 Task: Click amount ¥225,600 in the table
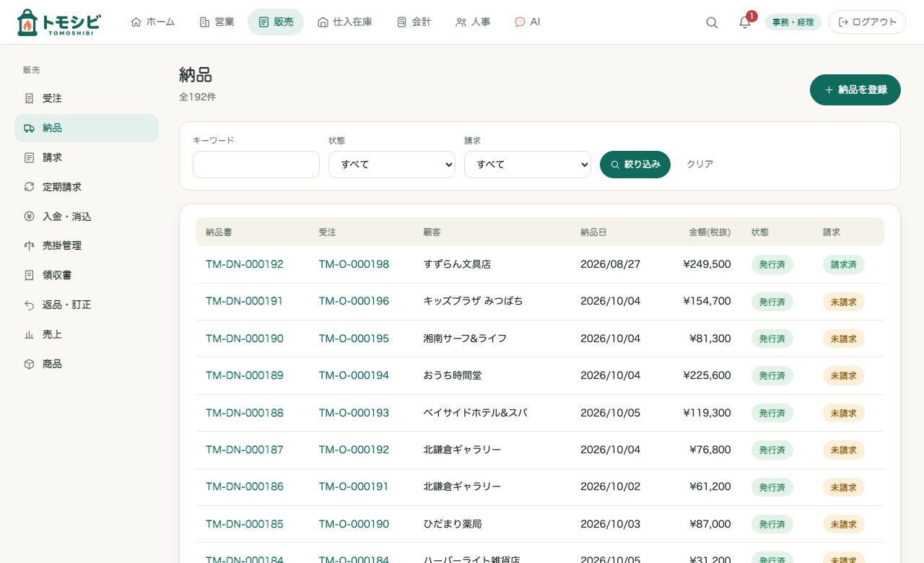point(707,375)
